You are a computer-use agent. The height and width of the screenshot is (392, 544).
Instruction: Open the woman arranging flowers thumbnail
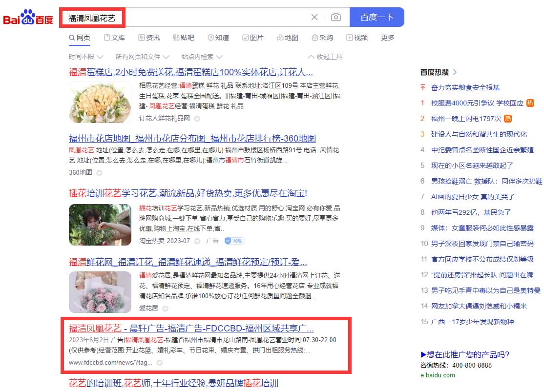coord(100,225)
